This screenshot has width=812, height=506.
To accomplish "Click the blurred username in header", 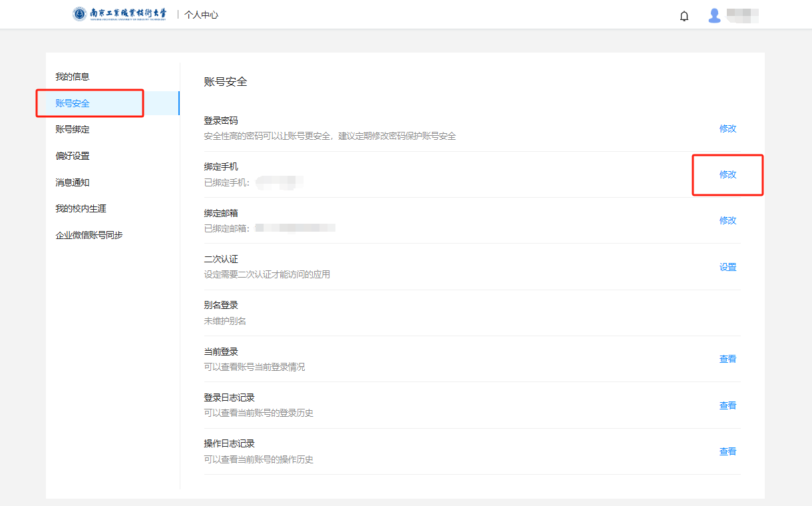I will 743,15.
